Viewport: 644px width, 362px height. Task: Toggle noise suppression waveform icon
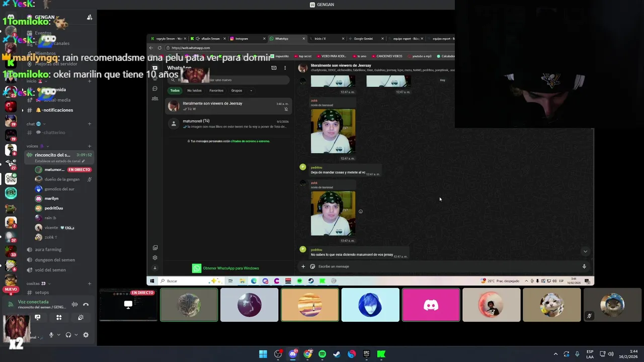pyautogui.click(x=74, y=304)
